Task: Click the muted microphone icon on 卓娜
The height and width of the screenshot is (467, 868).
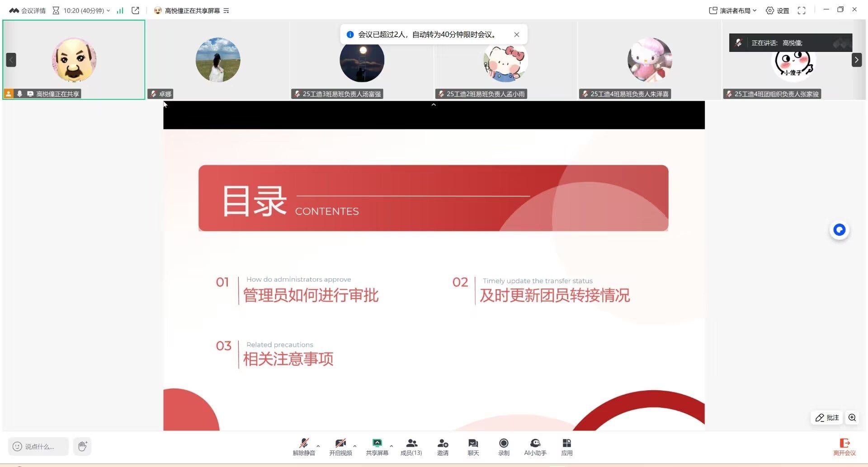Action: [154, 94]
